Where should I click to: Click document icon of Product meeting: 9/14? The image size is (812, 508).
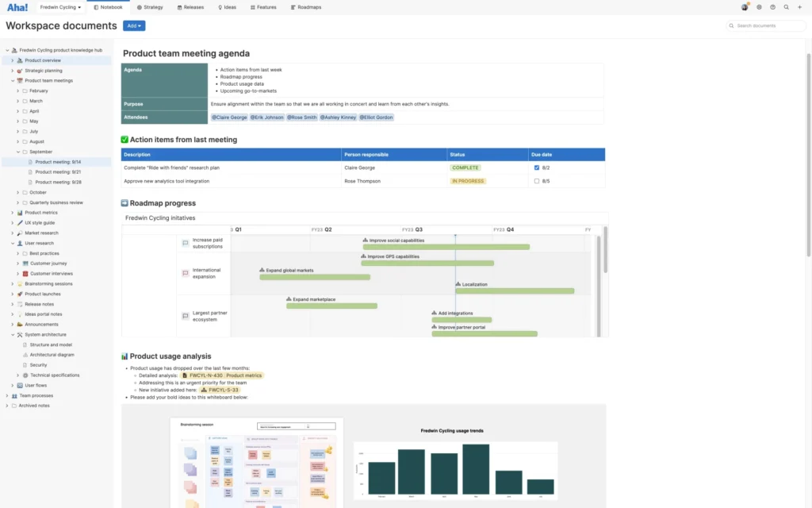tap(30, 162)
